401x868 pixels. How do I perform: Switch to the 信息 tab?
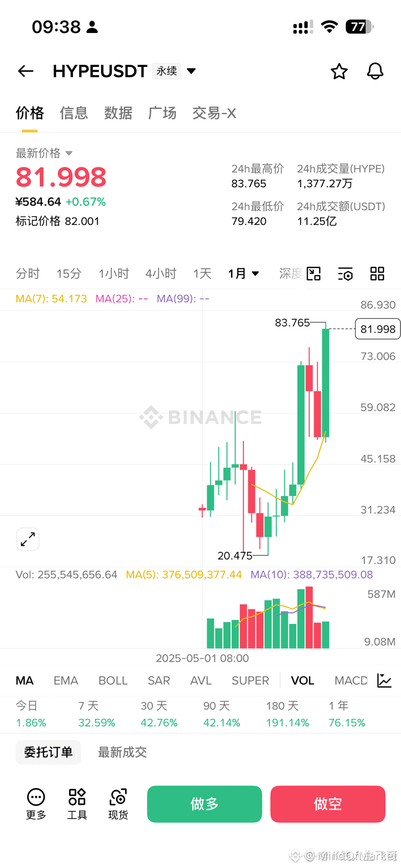click(x=74, y=113)
